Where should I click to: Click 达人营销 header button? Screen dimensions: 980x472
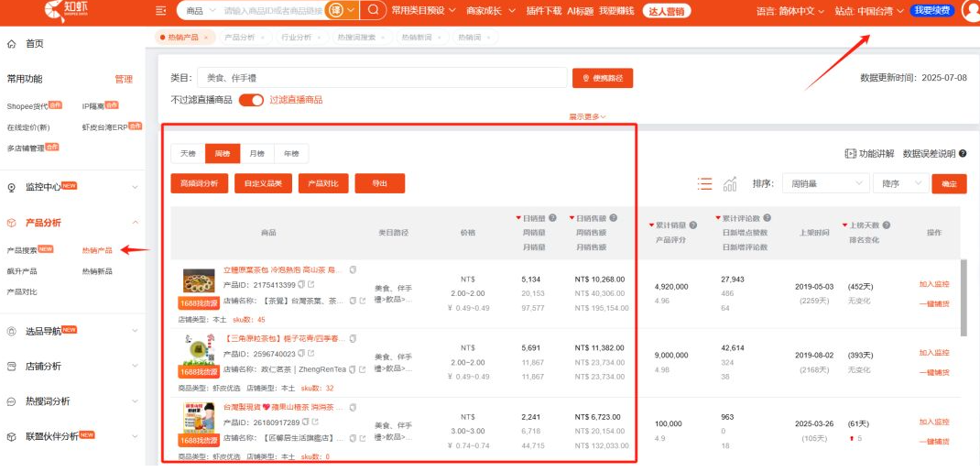point(666,11)
